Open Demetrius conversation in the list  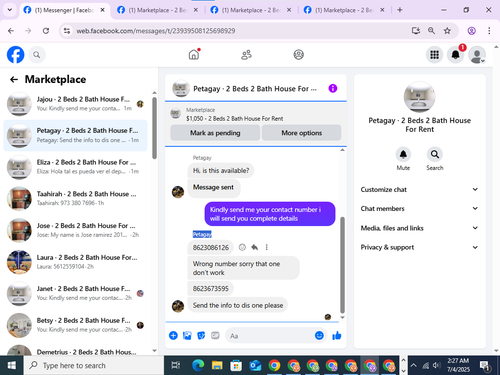point(75,350)
